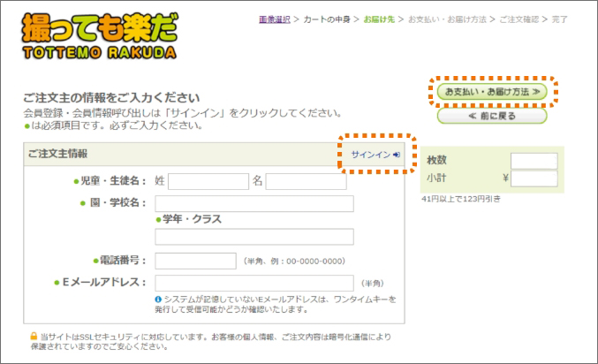The image size is (598, 364).
Task: Click the Eメールアドレス label
Action: [100, 283]
